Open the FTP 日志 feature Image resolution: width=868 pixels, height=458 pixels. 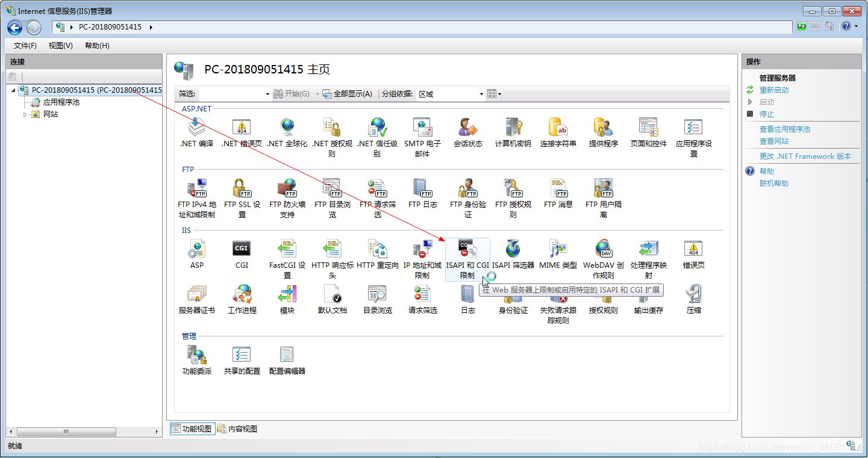click(x=422, y=194)
